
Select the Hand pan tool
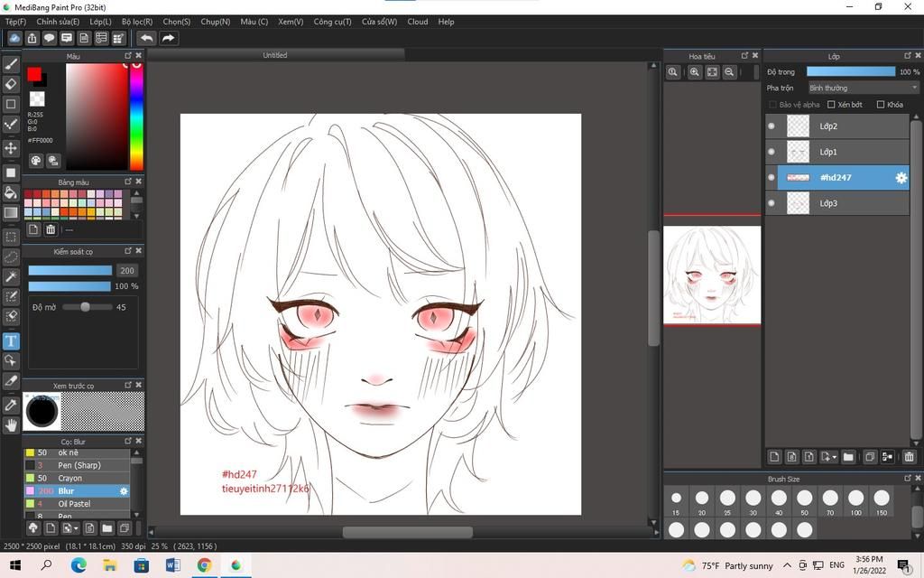pos(11,425)
